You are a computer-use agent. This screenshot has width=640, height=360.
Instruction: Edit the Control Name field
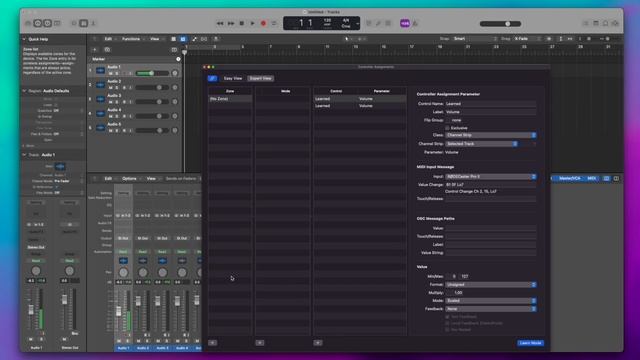[490, 104]
